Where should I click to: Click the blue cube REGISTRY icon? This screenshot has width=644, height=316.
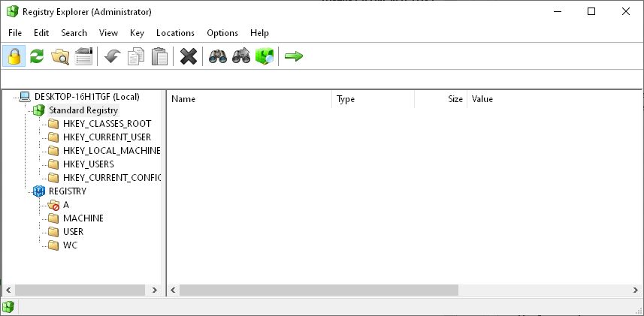click(x=38, y=191)
